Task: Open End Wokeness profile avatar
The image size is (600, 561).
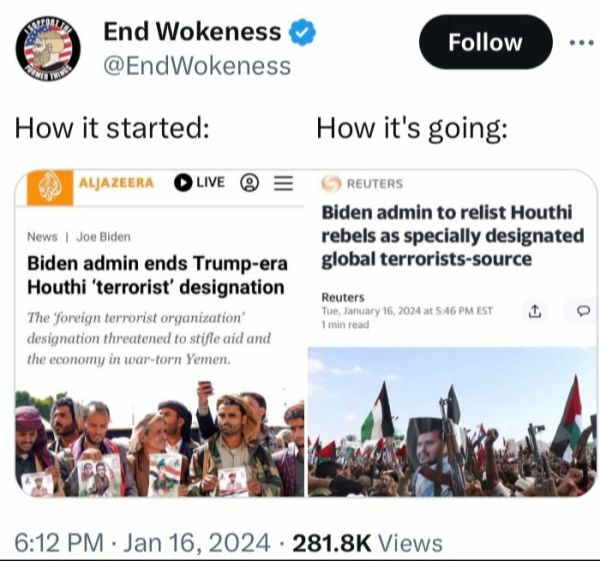Action: (48, 49)
